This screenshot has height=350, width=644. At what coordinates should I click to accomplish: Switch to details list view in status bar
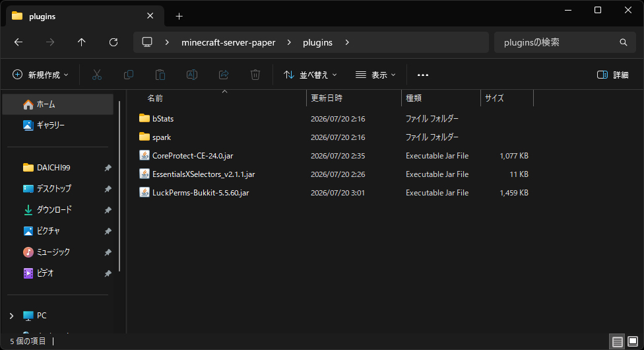coord(617,341)
